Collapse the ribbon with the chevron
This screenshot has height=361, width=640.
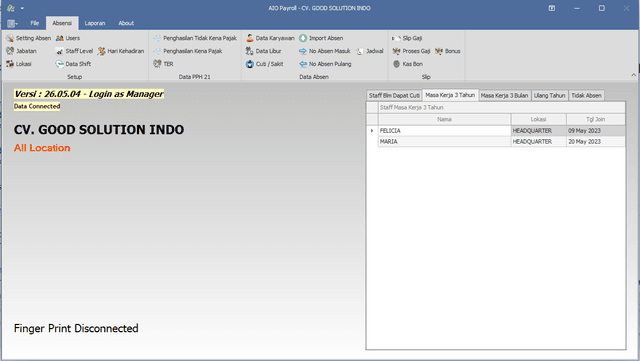tap(633, 75)
